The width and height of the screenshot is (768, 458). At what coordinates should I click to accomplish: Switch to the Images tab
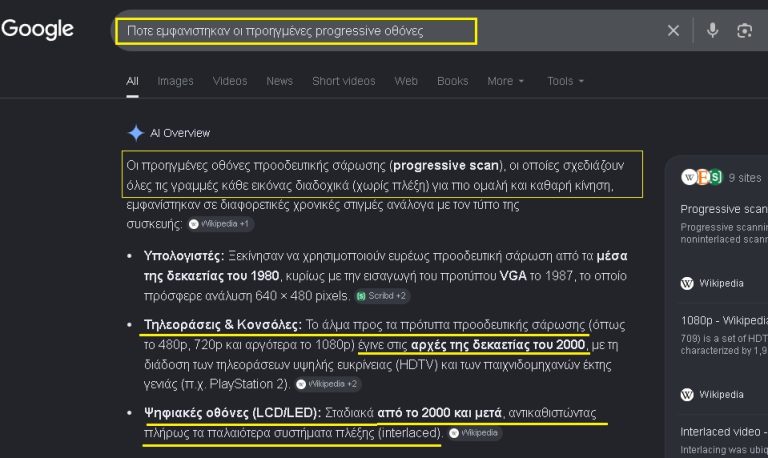(x=175, y=81)
